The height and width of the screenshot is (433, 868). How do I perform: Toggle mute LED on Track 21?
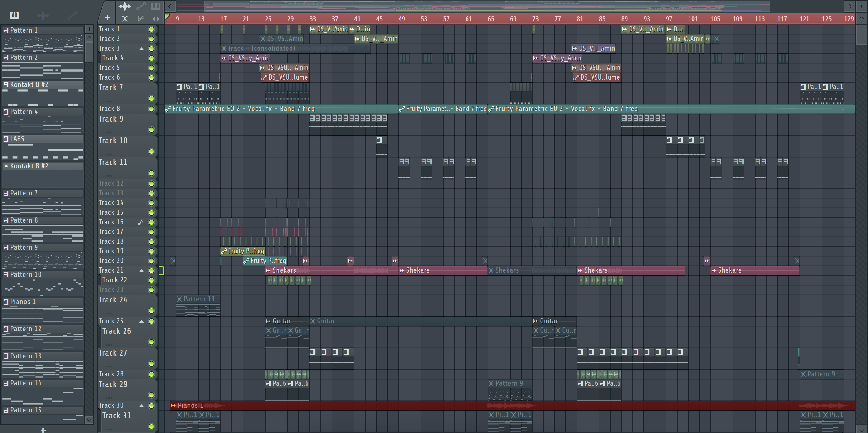tap(152, 270)
